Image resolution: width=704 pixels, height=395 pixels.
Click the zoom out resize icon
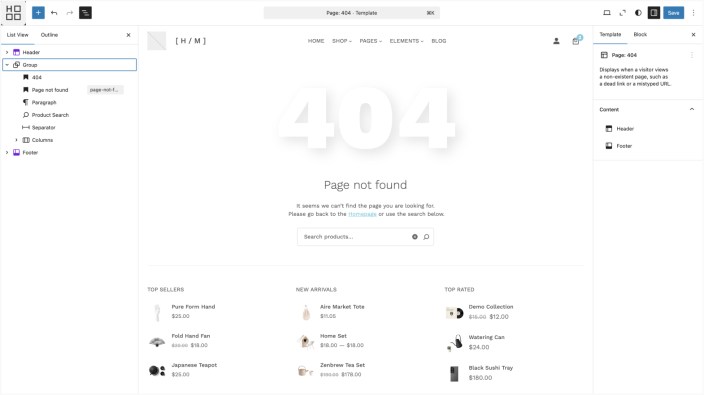(x=622, y=13)
